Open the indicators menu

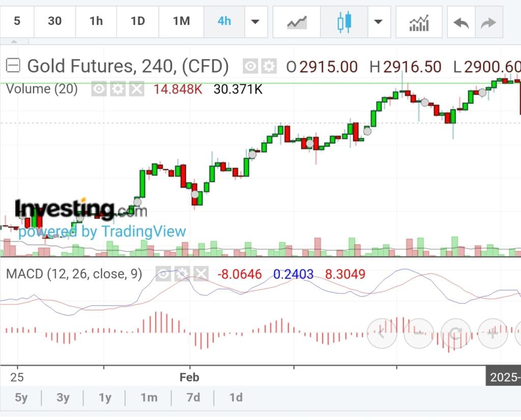419,22
